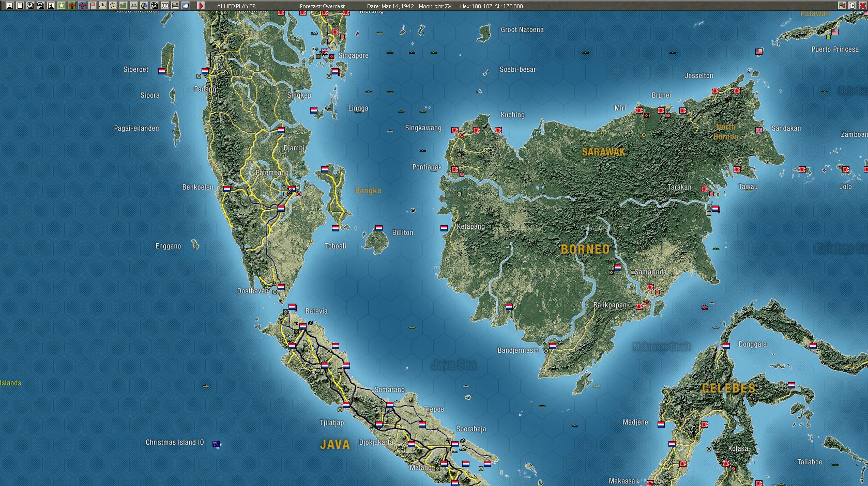Click the 'Enggano' map label
Screen dimensions: 868x486
pyautogui.click(x=168, y=246)
